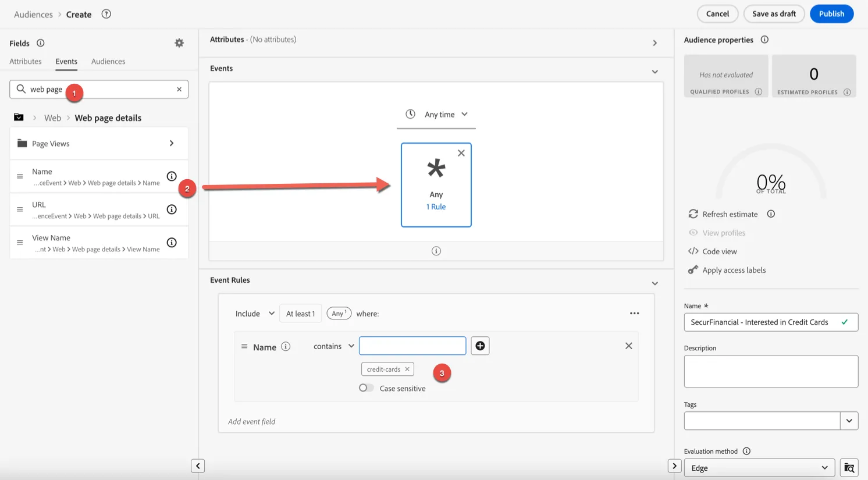Viewport: 868px width, 480px height.
Task: Show info for the View Name field
Action: 172,243
